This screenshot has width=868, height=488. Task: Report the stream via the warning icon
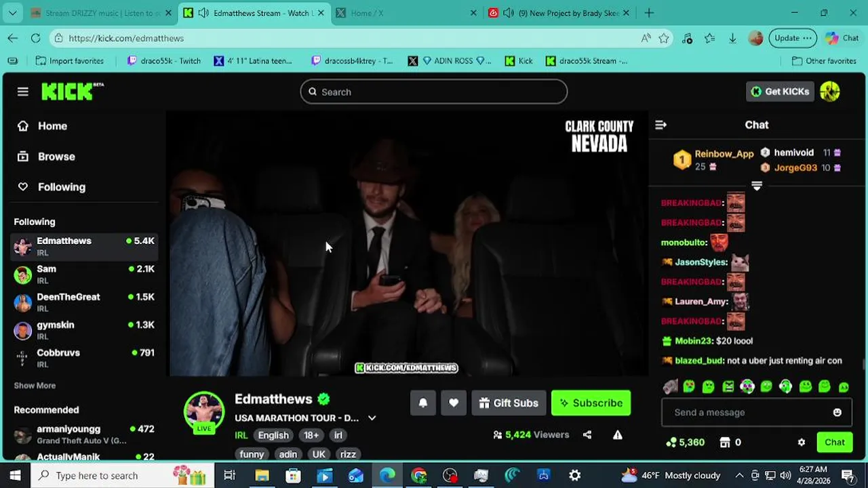[618, 434]
